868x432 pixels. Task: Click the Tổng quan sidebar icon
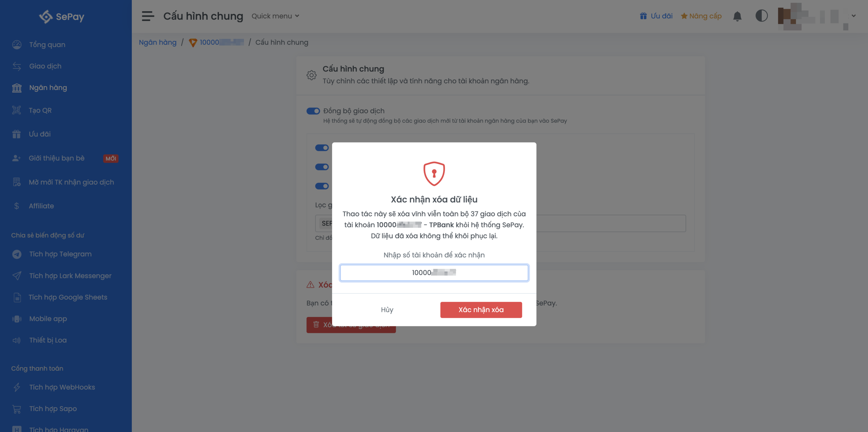[x=17, y=44]
